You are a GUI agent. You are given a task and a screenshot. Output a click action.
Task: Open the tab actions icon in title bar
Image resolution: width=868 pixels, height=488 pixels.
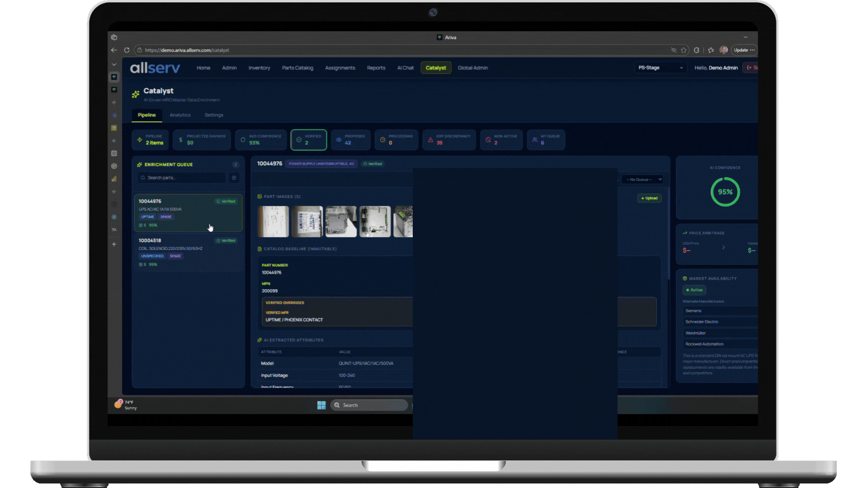(x=114, y=38)
